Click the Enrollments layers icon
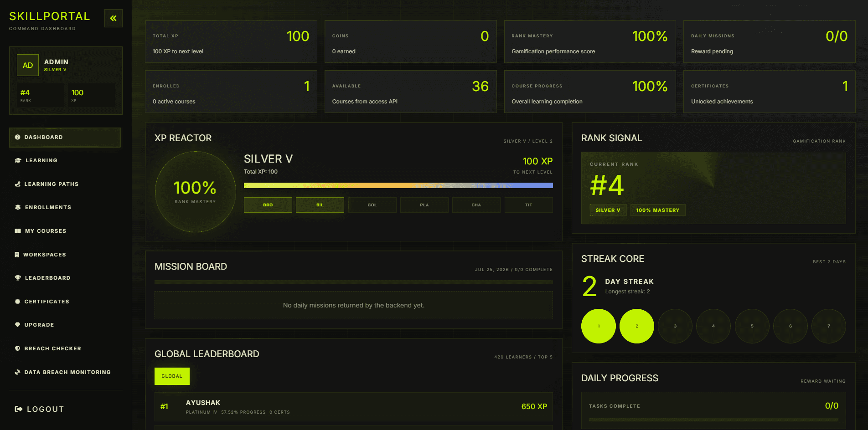868x430 pixels. tap(18, 207)
